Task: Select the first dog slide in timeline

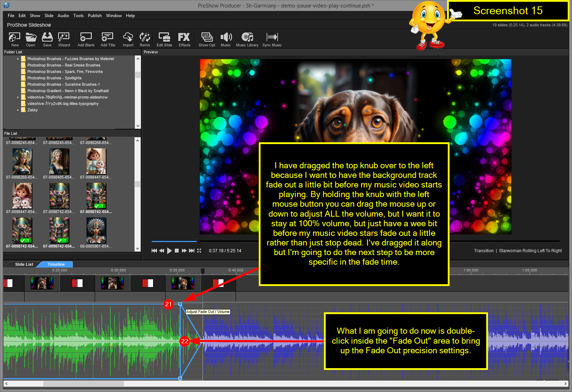Action: tap(42, 283)
